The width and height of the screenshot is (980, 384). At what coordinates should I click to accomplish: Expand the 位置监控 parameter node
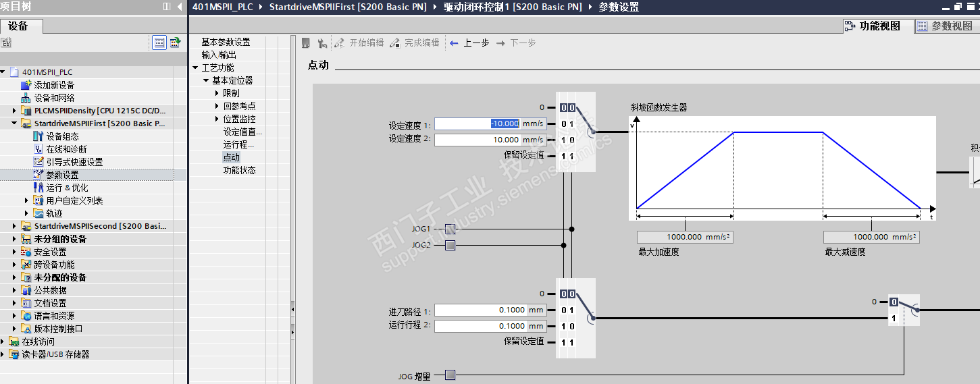click(217, 119)
